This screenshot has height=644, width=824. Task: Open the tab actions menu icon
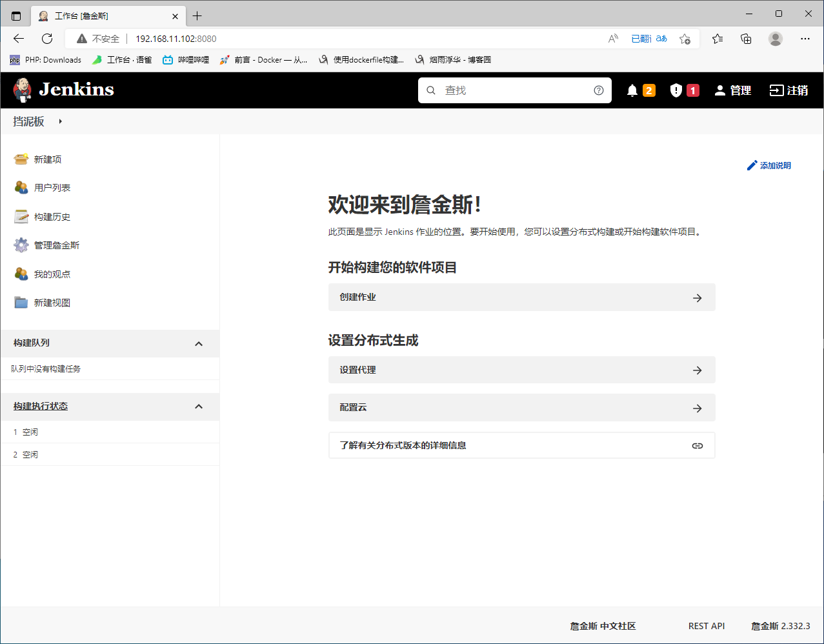click(x=16, y=15)
